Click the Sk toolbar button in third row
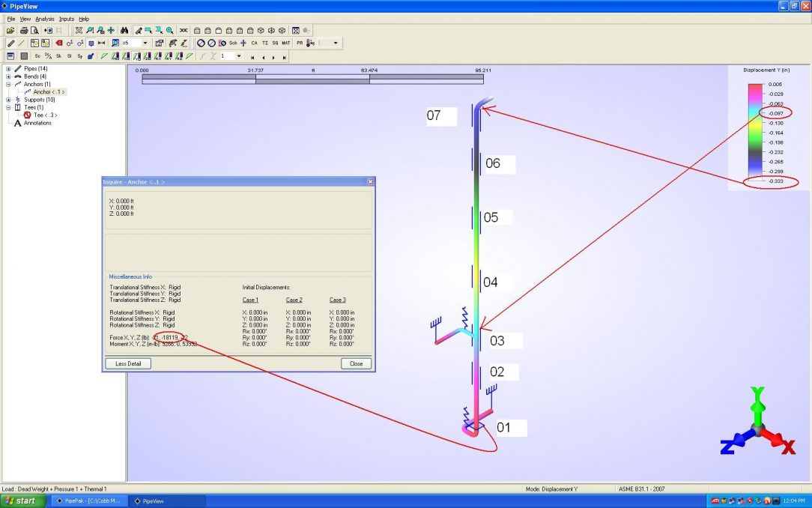 (x=58, y=56)
